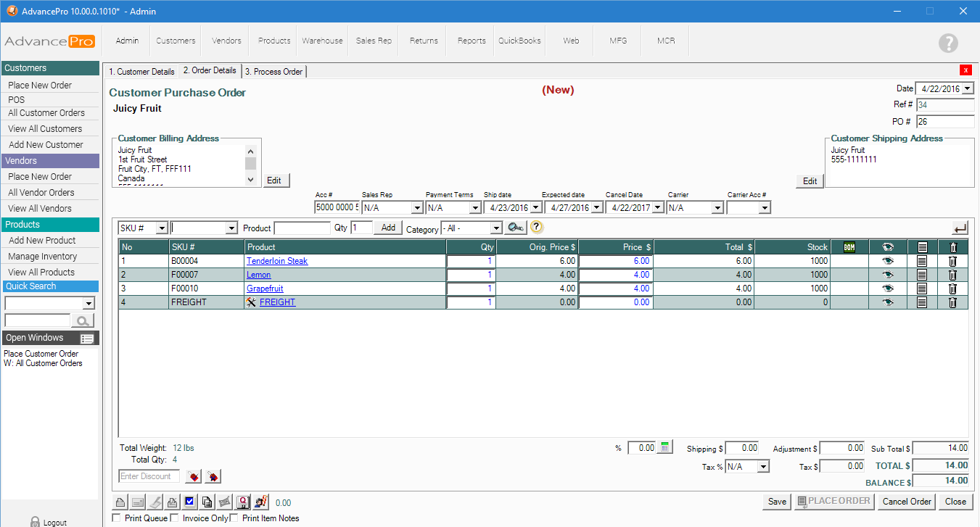Enable the Print Queue checkbox
This screenshot has width=980, height=527.
click(118, 518)
